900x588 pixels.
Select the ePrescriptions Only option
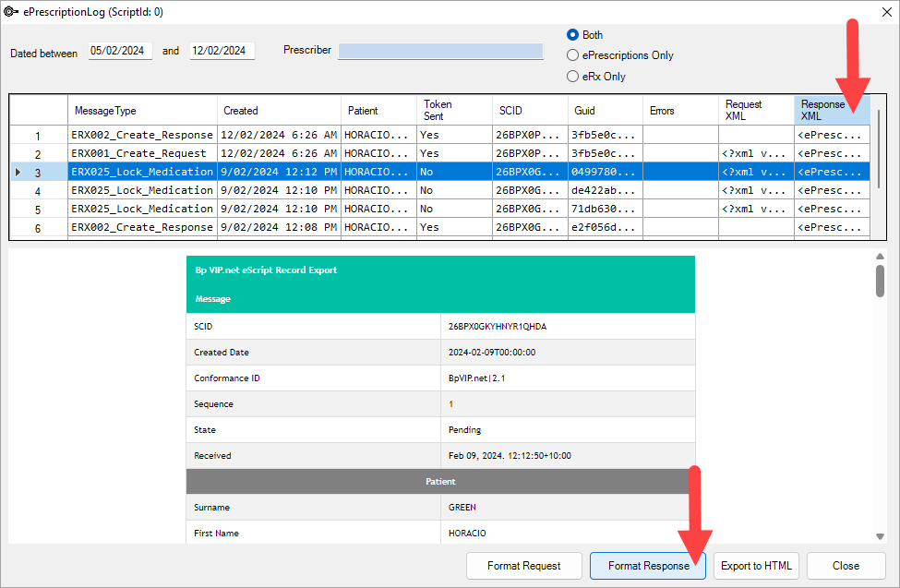(x=572, y=55)
